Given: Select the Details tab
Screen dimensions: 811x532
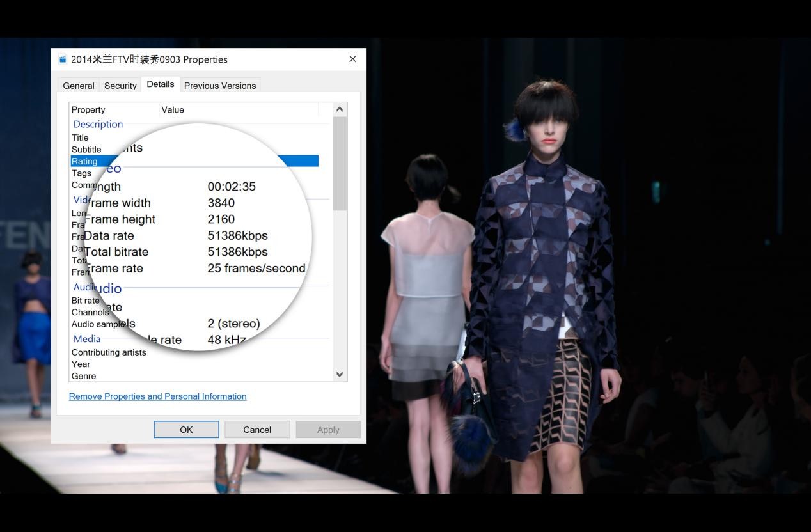Looking at the screenshot, I should click(x=160, y=84).
